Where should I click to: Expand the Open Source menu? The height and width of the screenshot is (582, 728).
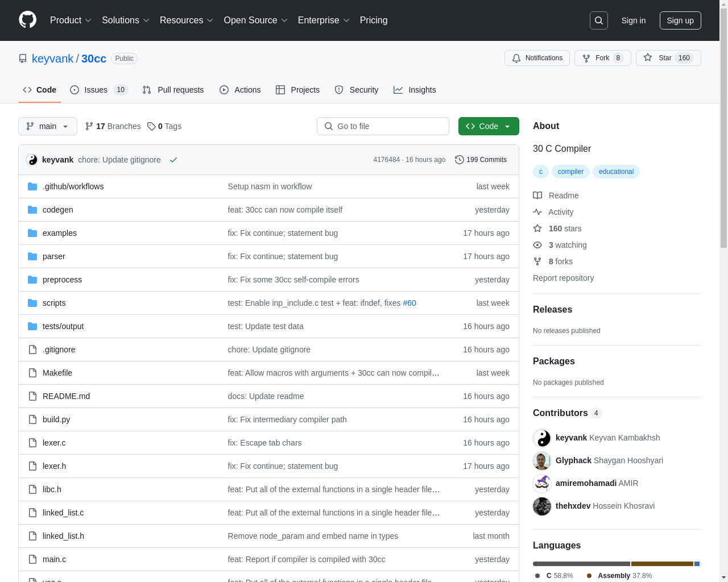[x=256, y=20]
